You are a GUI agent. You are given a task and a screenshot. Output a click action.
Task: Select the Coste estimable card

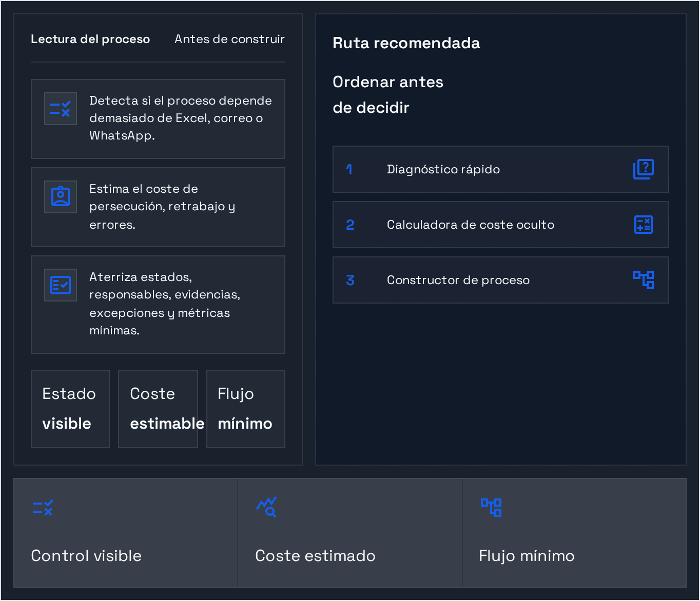click(158, 409)
